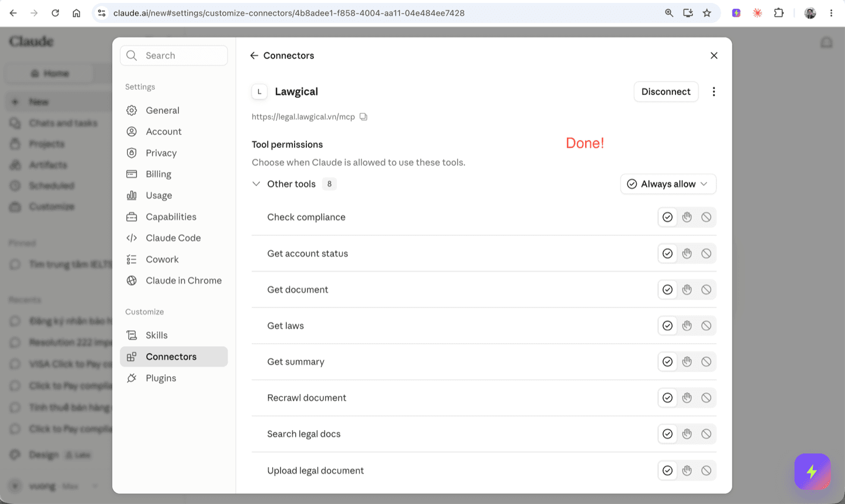Viewport: 845px width, 504px height.
Task: Bookmark this page with the star
Action: (x=707, y=13)
